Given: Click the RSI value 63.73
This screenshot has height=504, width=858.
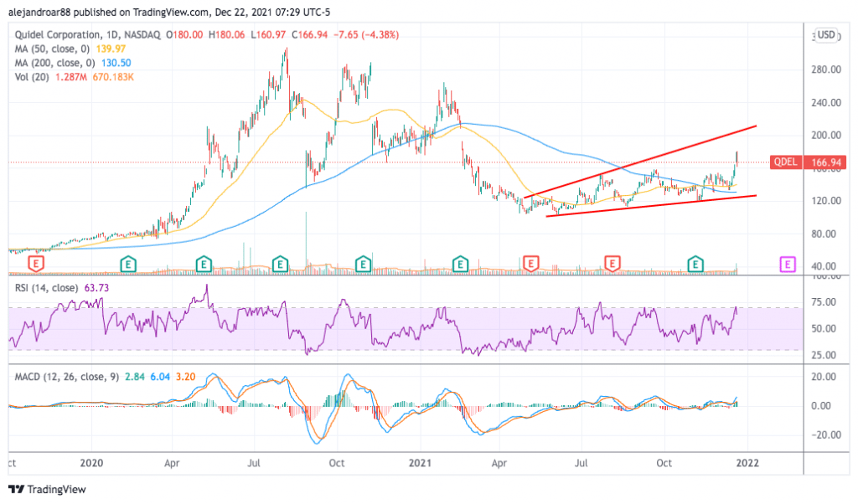Looking at the screenshot, I should point(96,287).
